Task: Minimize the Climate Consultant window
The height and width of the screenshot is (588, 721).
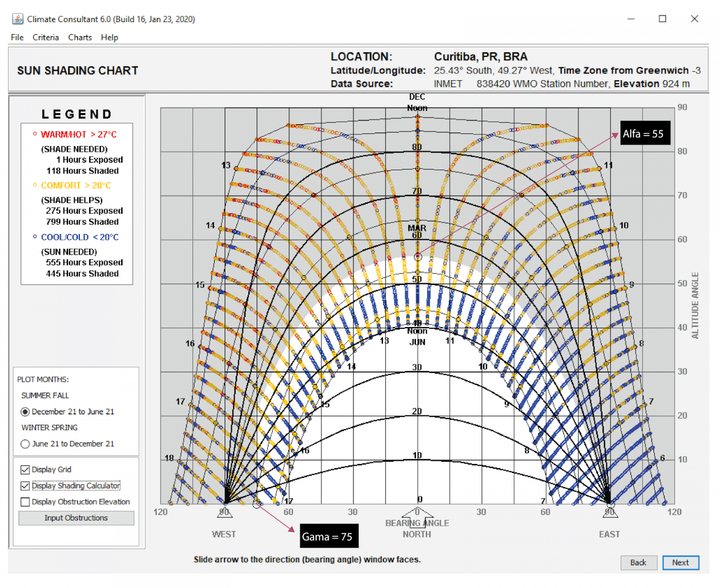Action: [631, 19]
